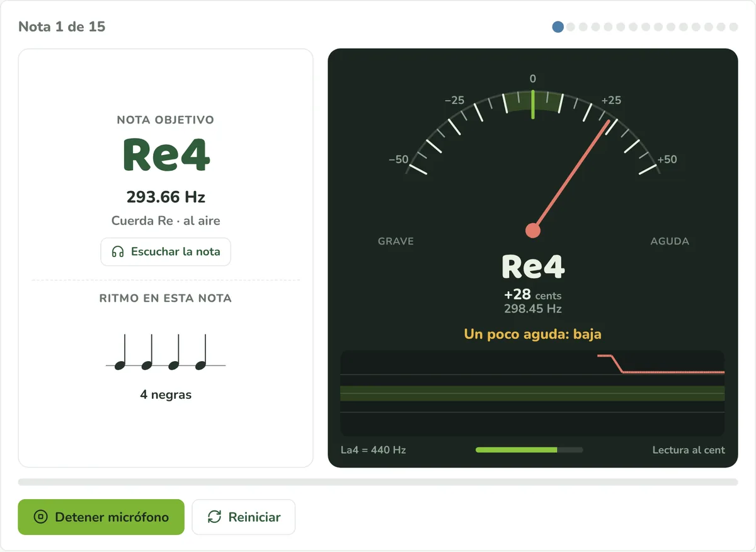Select the last progress dot
The image size is (756, 552).
[733, 27]
